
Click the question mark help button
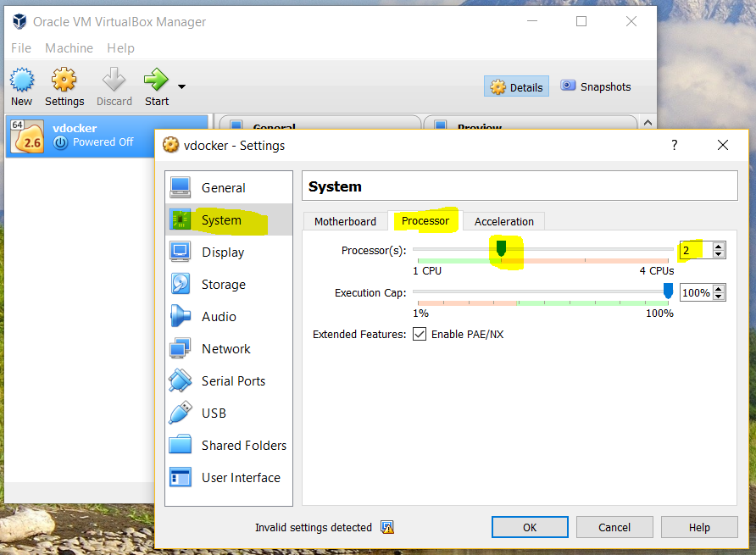[x=674, y=145]
